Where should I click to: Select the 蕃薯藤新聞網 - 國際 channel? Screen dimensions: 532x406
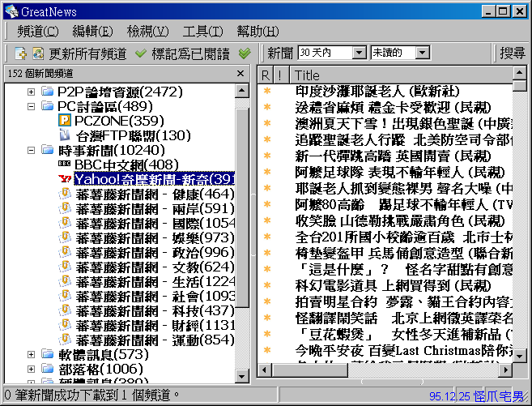pyautogui.click(x=155, y=223)
